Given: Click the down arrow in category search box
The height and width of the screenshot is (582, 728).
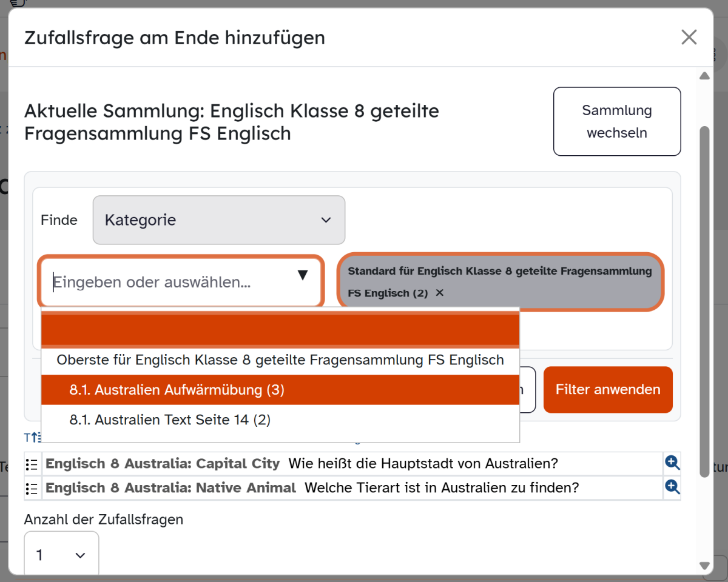Looking at the screenshot, I should 303,276.
